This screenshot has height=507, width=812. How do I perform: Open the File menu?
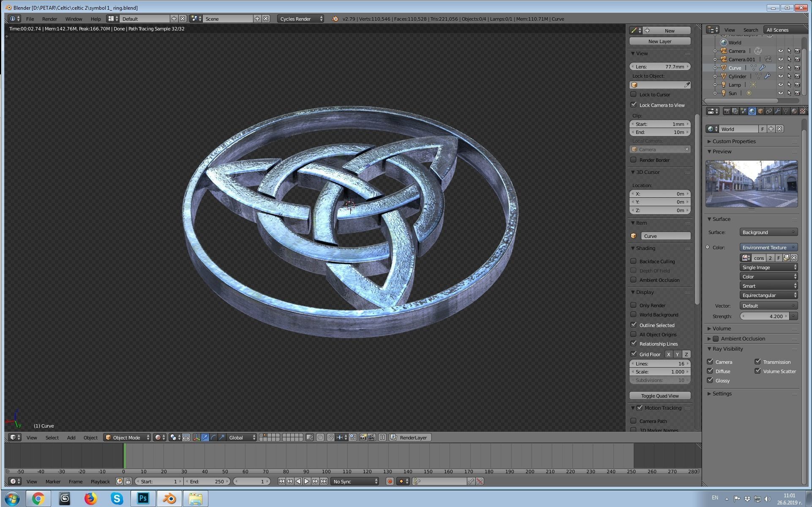coord(30,19)
